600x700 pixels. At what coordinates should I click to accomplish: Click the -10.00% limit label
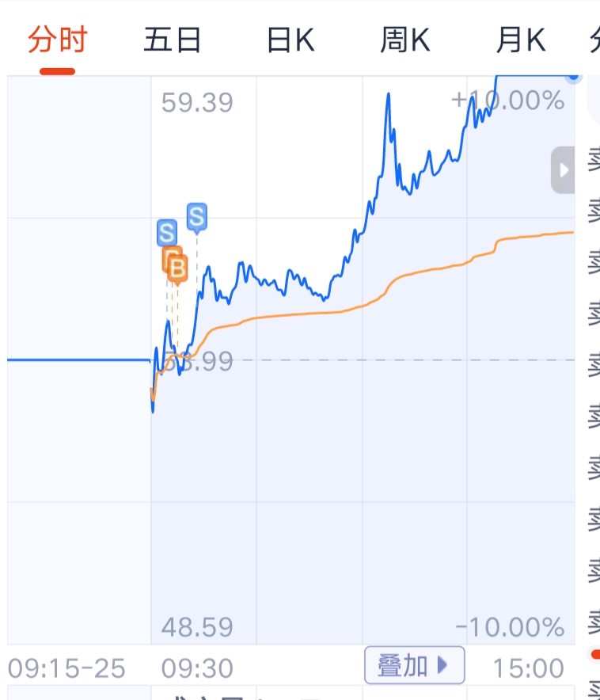pos(510,627)
